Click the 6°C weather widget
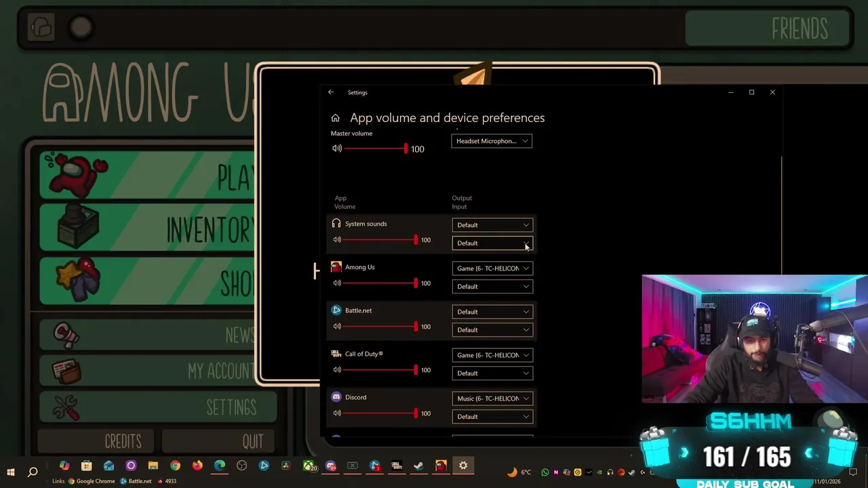 click(x=519, y=472)
